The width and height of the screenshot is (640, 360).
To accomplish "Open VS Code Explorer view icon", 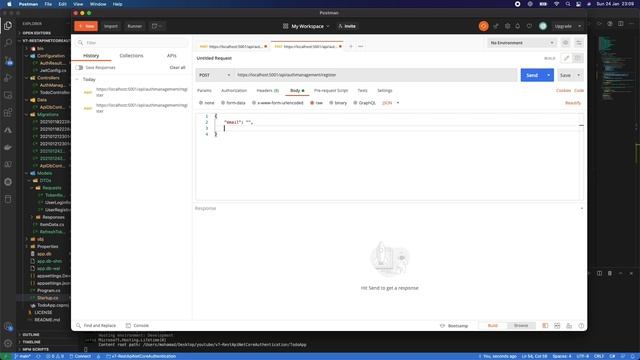I will [8, 26].
